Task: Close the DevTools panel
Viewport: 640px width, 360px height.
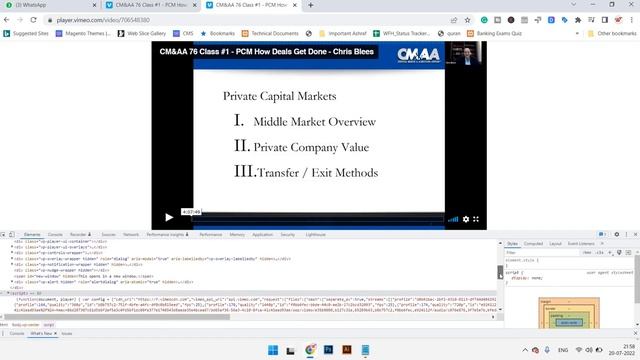Action: pyautogui.click(x=636, y=234)
